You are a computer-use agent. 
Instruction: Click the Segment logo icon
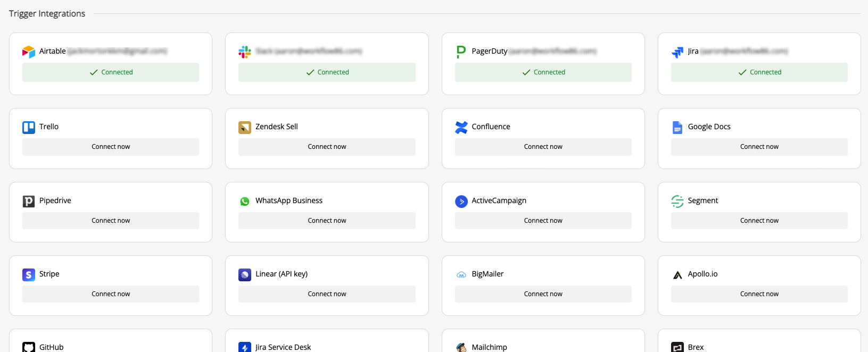coord(677,201)
